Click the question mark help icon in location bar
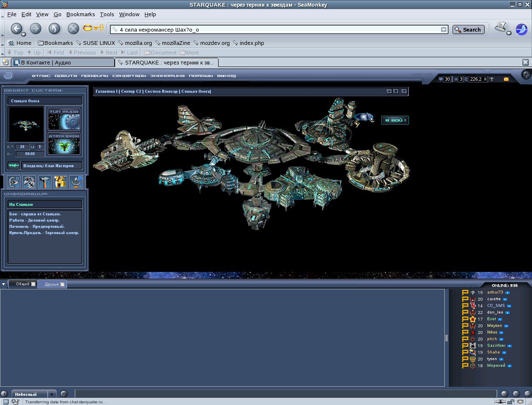The height and width of the screenshot is (405, 532). point(404,91)
